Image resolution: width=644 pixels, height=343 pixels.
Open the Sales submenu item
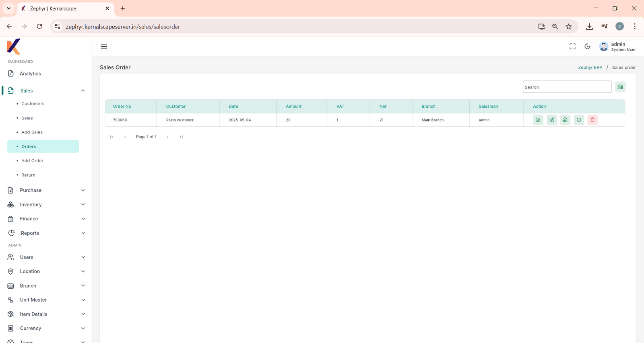[27, 118]
